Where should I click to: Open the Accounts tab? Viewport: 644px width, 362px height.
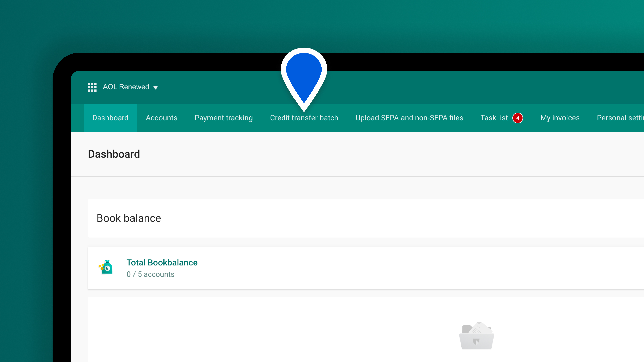click(162, 118)
